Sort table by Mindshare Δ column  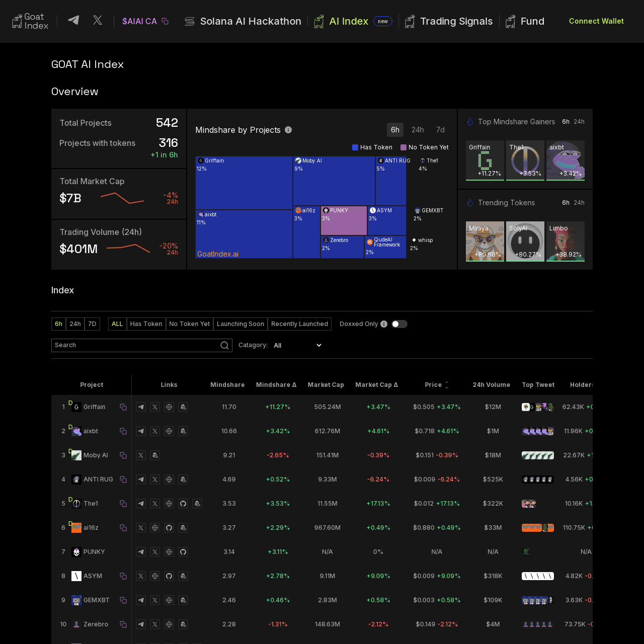tap(276, 385)
